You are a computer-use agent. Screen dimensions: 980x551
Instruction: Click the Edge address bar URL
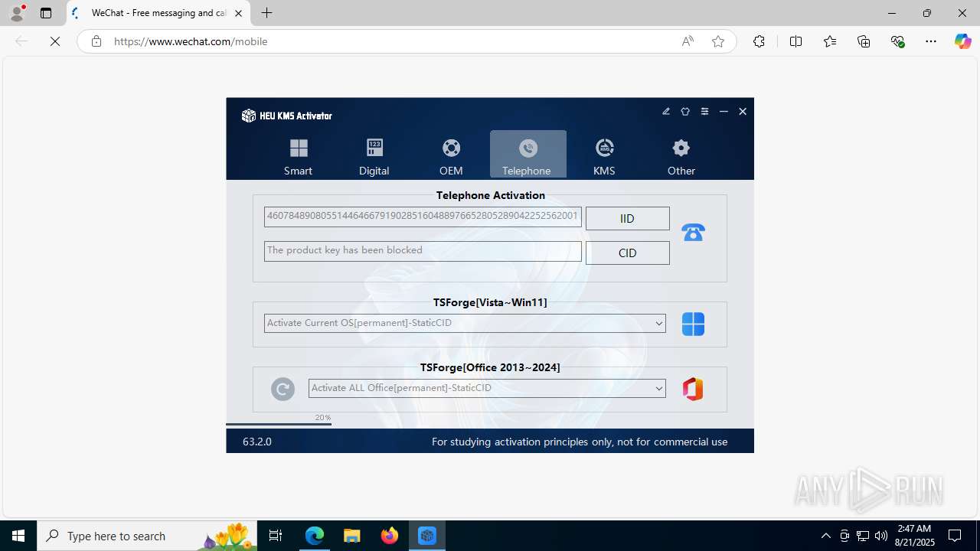pos(191,41)
